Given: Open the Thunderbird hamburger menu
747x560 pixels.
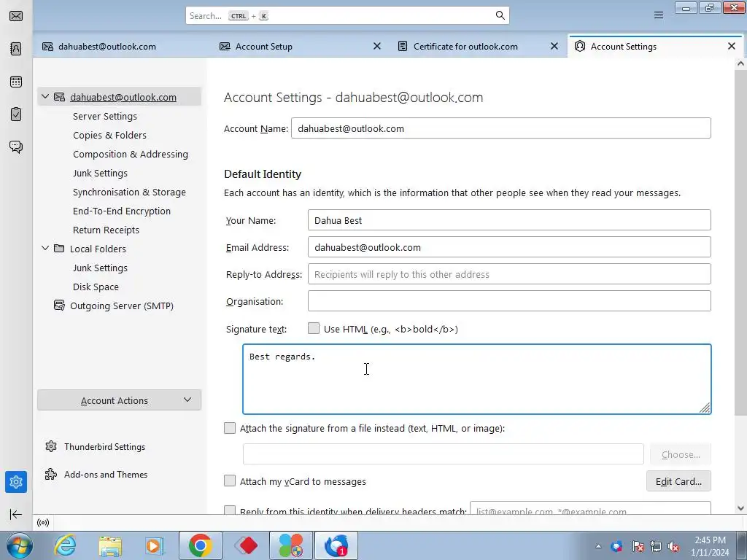Looking at the screenshot, I should coord(659,16).
